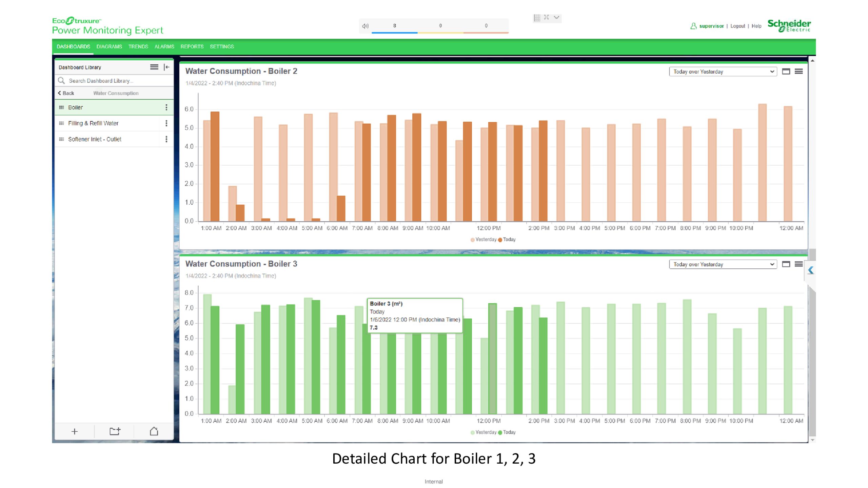
Task: Click the add new dashboard plus icon
Action: [x=75, y=431]
